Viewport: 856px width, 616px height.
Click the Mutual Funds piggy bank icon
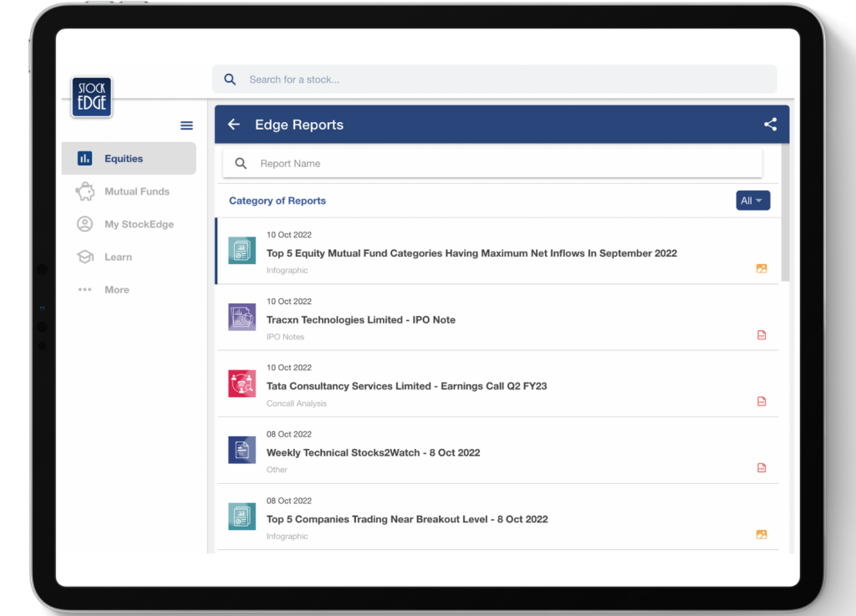[x=84, y=191]
